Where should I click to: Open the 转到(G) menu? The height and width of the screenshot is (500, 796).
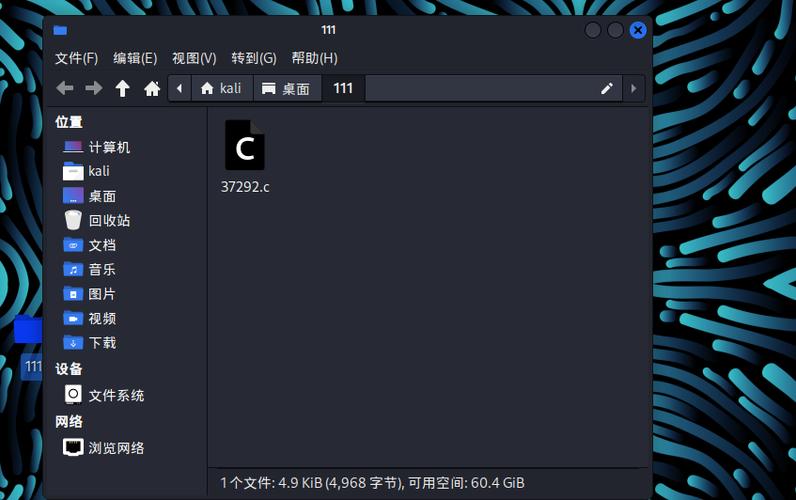254,58
